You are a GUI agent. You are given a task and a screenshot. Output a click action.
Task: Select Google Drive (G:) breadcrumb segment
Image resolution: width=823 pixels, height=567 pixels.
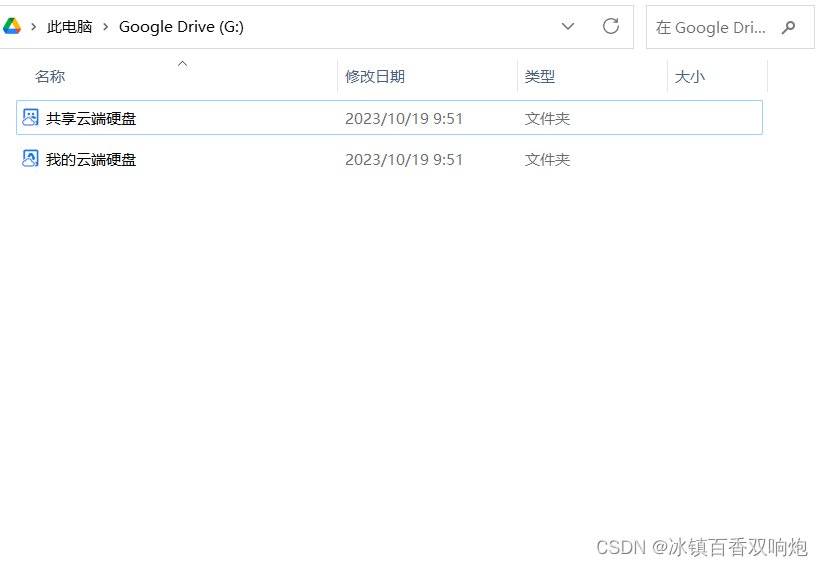click(x=181, y=27)
